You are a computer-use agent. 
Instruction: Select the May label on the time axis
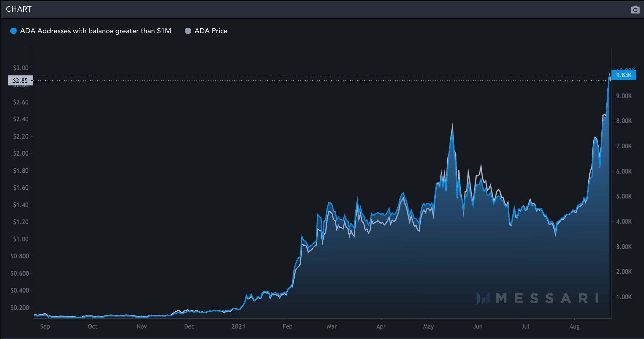428,326
